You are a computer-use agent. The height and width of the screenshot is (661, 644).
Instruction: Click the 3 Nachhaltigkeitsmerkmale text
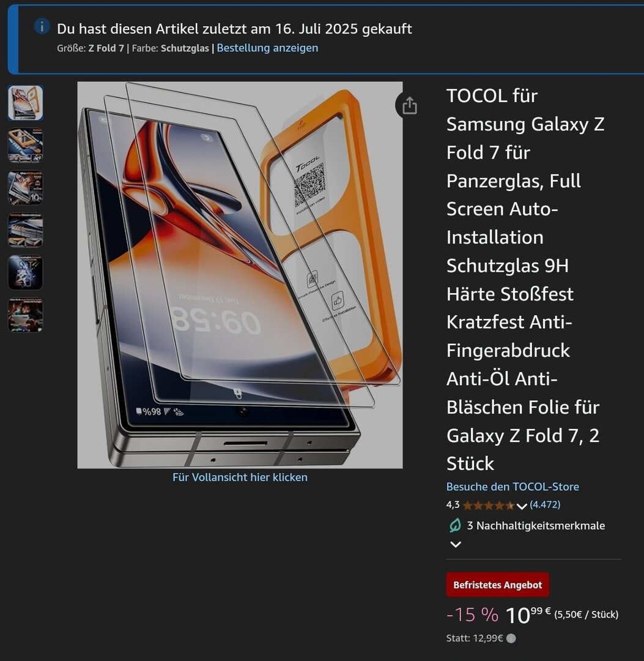coord(536,526)
